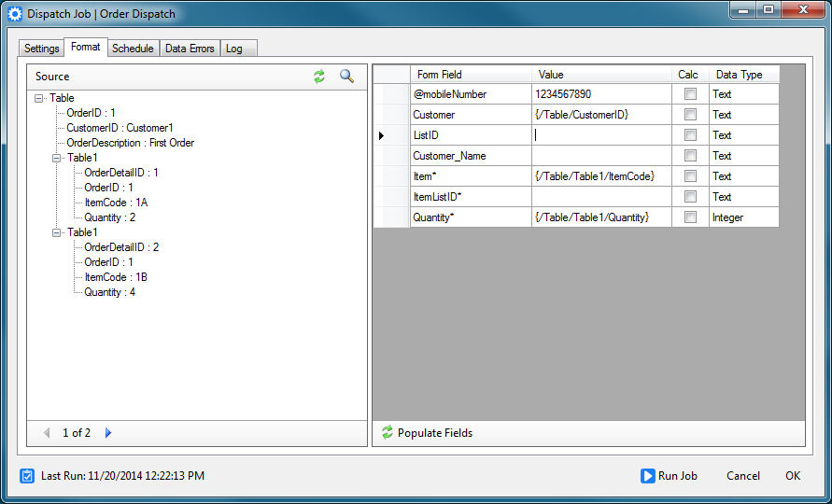Image resolution: width=832 pixels, height=504 pixels.
Task: Select tree item OrderDetailID : 2
Action: 121,247
